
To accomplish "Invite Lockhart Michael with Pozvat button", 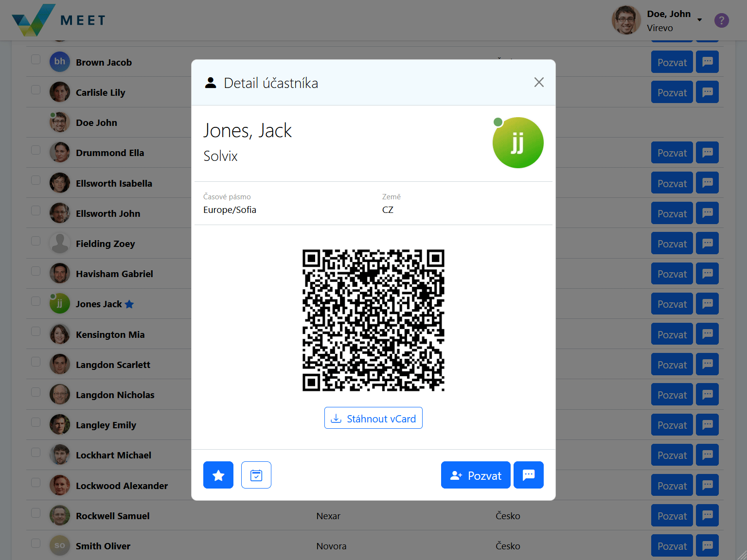I will pyautogui.click(x=672, y=455).
